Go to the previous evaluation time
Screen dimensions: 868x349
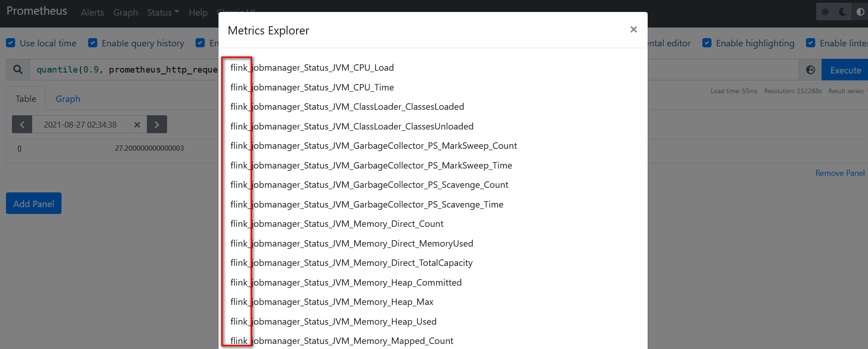(22, 124)
